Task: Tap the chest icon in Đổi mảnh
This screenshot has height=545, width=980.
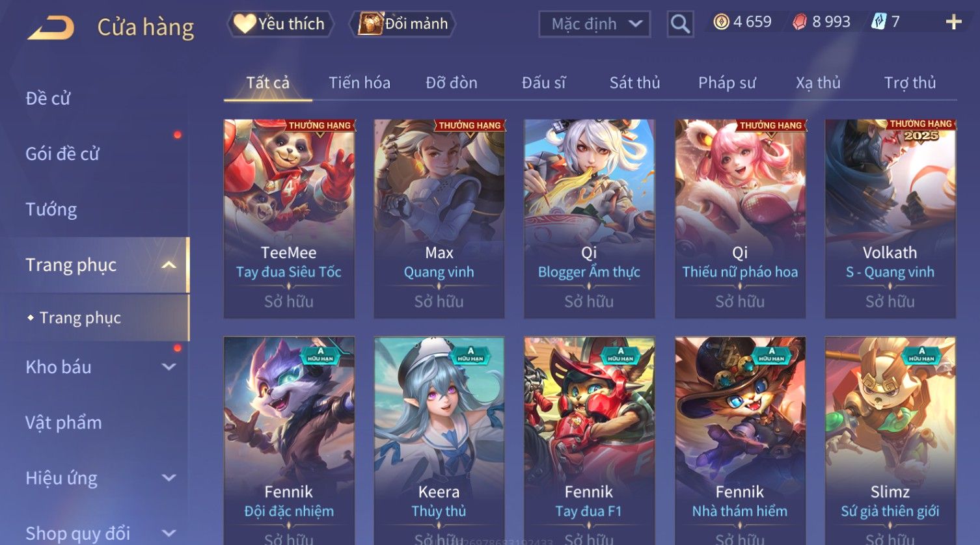Action: click(370, 24)
